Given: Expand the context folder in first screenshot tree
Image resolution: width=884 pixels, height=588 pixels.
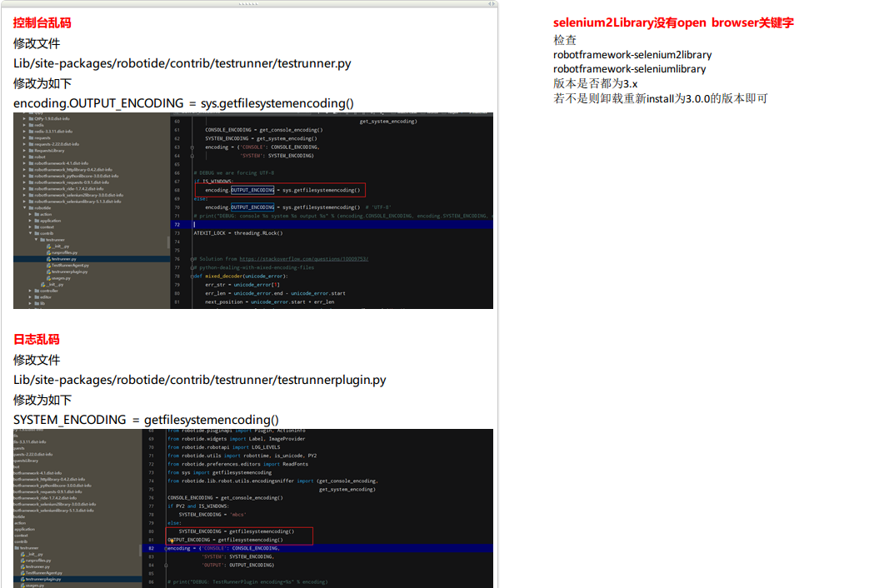Looking at the screenshot, I should [x=31, y=227].
